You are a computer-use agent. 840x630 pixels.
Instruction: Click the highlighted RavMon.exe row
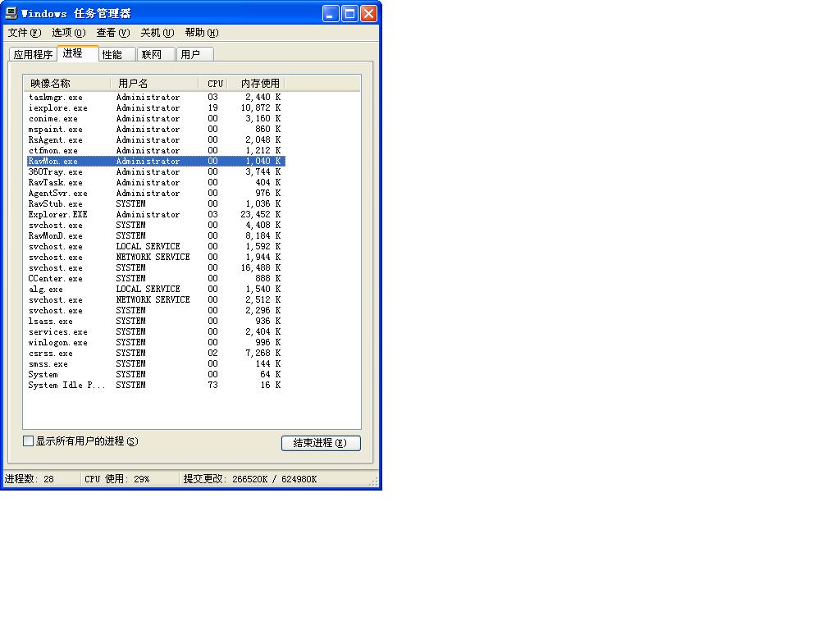click(155, 162)
